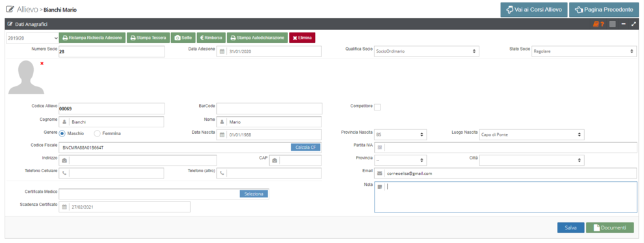Click Seleziona for Certificato Medico
This screenshot has height=243, width=644.
click(254, 194)
